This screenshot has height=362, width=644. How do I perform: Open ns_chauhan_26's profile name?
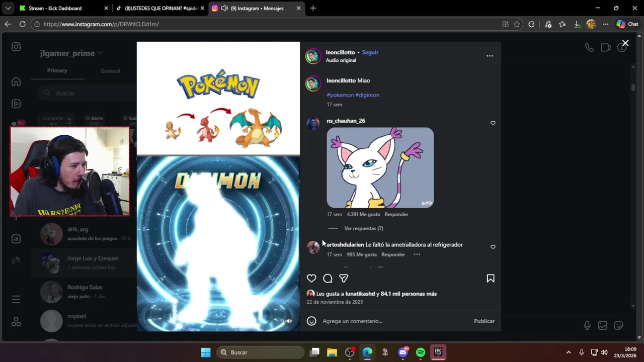tap(346, 121)
